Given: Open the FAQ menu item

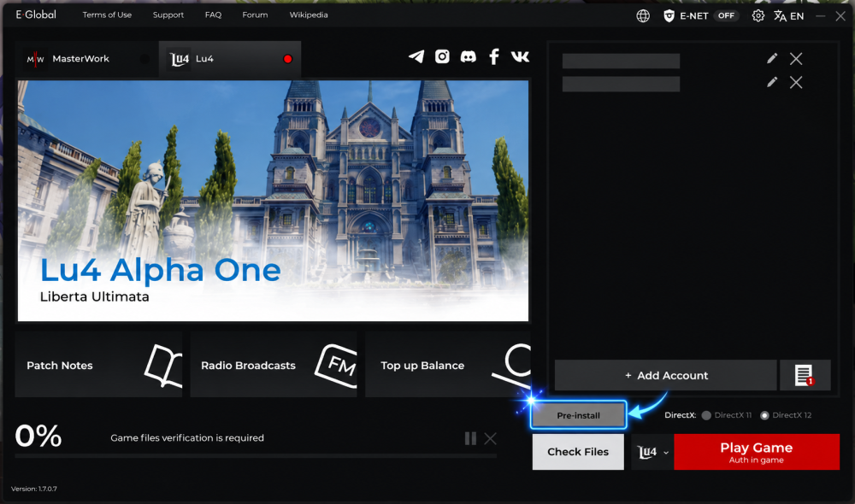Looking at the screenshot, I should (x=213, y=15).
